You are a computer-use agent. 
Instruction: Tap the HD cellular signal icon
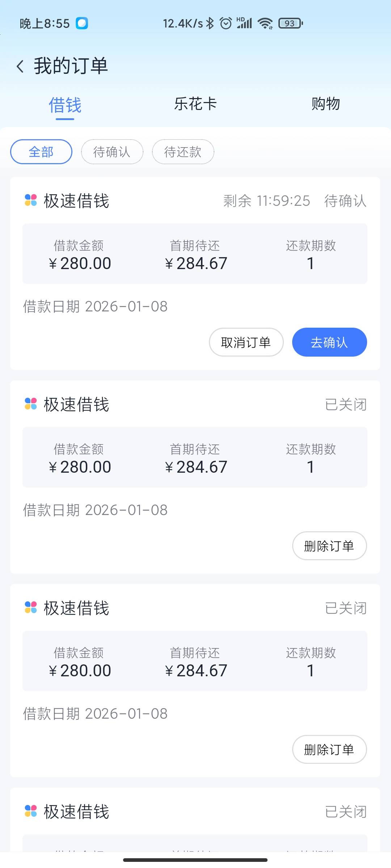coord(244,23)
